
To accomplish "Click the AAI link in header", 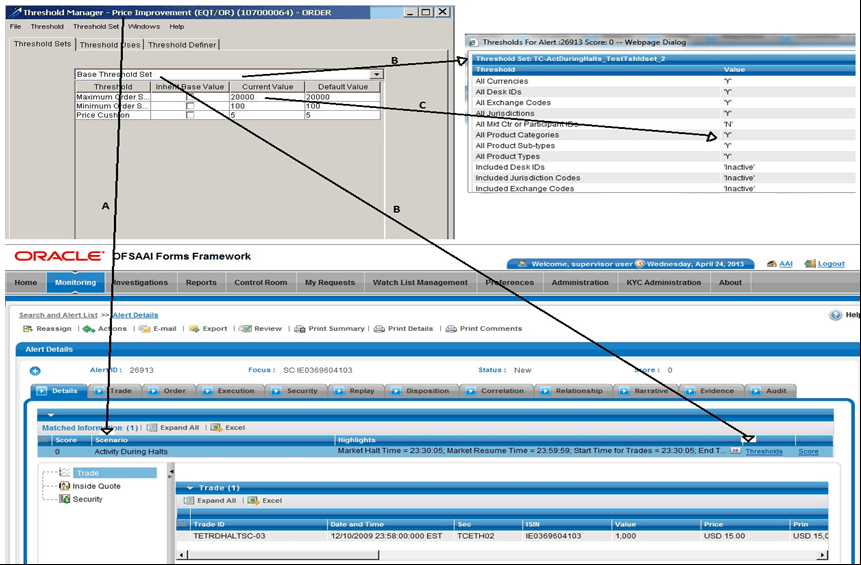I will tap(786, 264).
